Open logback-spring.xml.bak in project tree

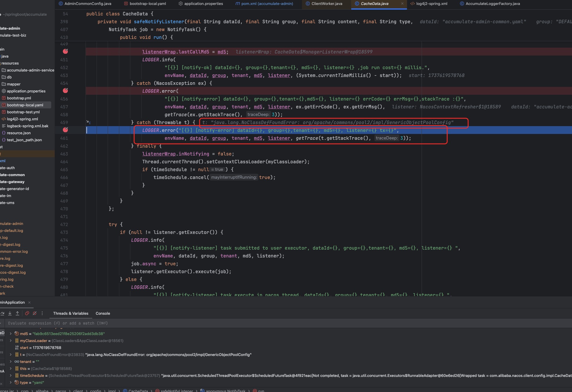pos(25,126)
